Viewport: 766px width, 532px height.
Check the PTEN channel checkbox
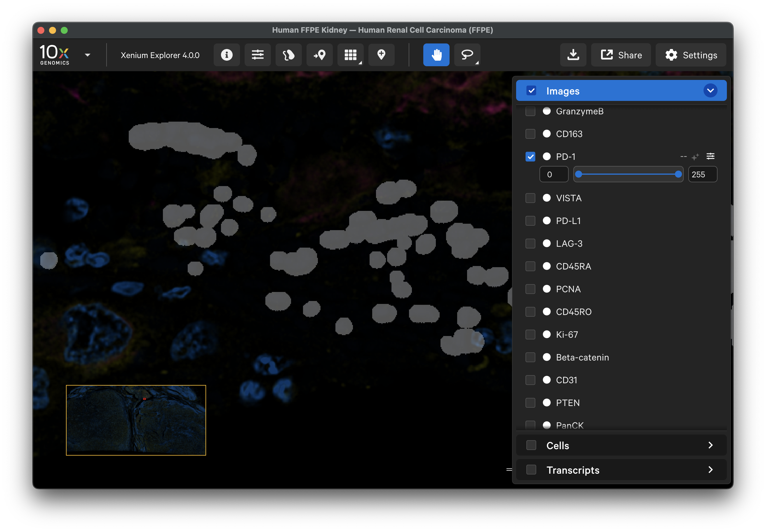pyautogui.click(x=530, y=403)
